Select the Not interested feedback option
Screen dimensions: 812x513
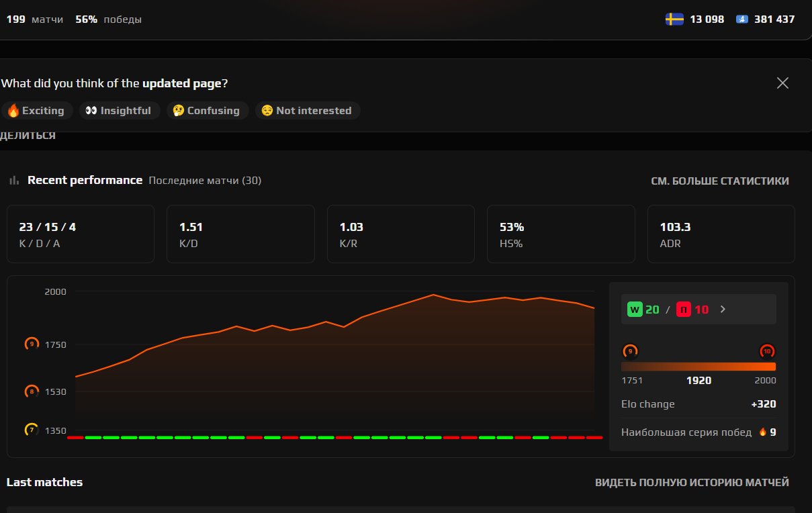point(307,110)
